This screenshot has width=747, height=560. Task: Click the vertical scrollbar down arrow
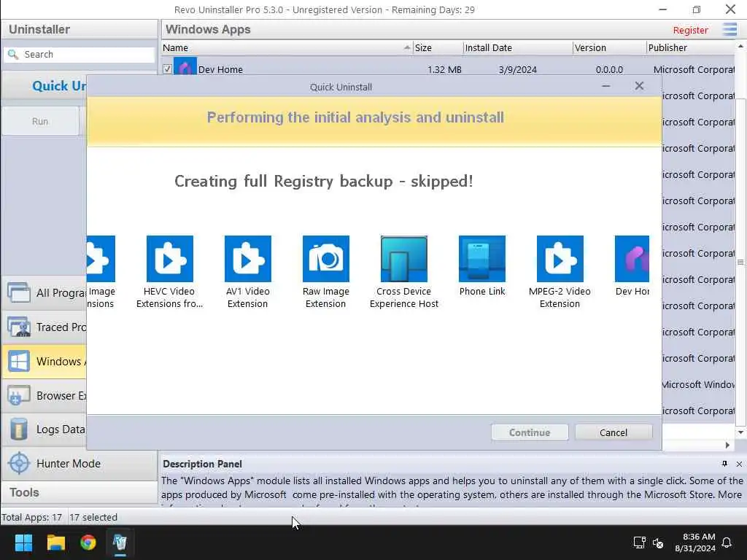pos(740,432)
